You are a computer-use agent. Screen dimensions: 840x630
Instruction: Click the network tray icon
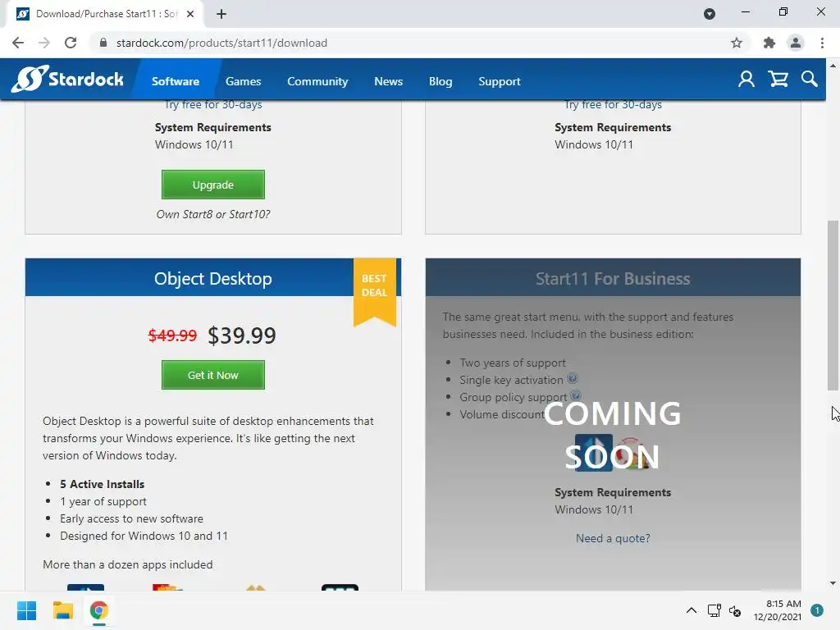coord(714,610)
